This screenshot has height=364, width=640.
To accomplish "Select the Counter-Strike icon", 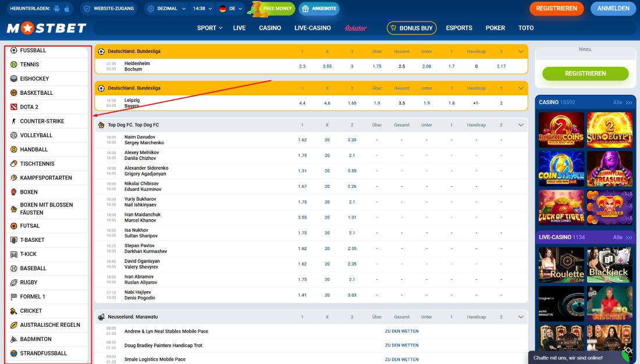I will click(14, 121).
